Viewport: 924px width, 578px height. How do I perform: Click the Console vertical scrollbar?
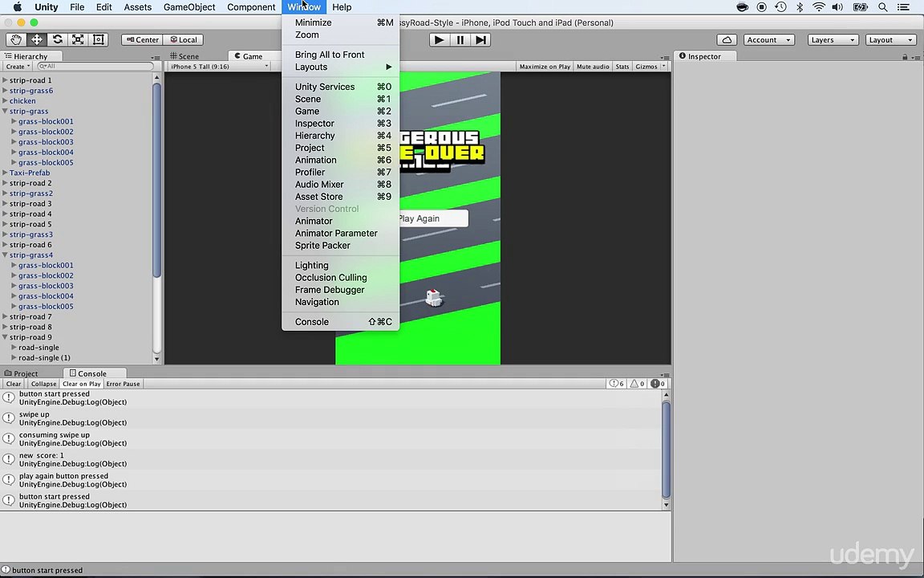click(x=667, y=450)
